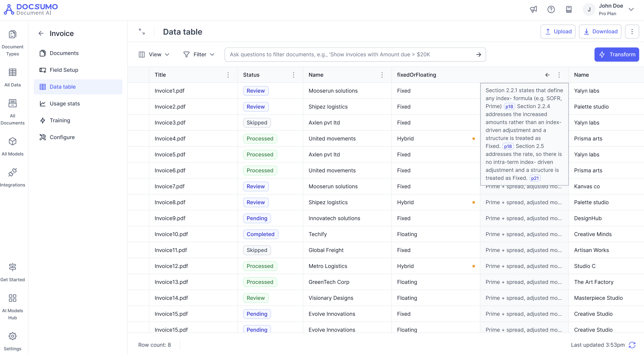Open the help question mark icon
This screenshot has height=355, width=644.
551,9
